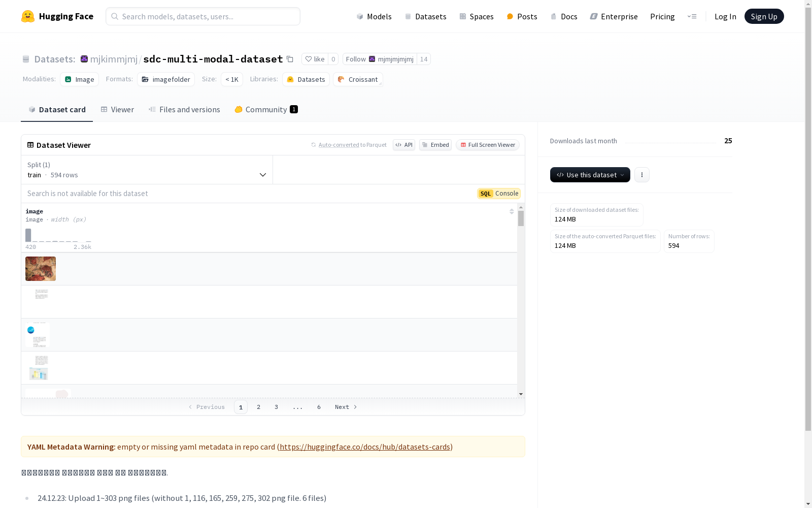Switch to the Dataset card tab
Screen dimensions: 812x508
[x=57, y=109]
